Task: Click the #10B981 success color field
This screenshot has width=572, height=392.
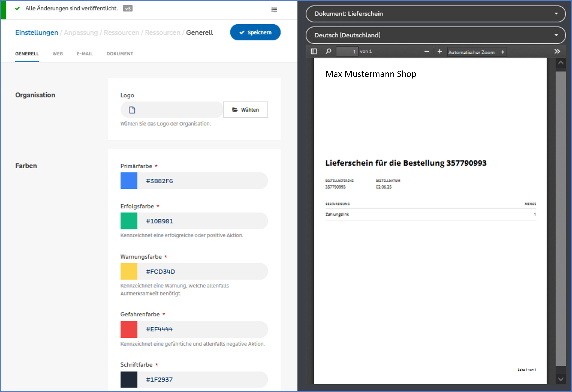Action: [x=203, y=221]
